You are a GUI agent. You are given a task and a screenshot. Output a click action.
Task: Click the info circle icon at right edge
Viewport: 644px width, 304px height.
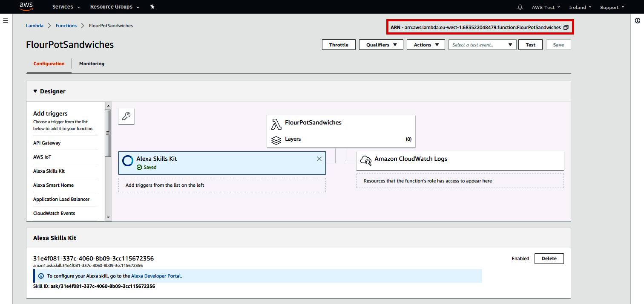[x=638, y=20]
